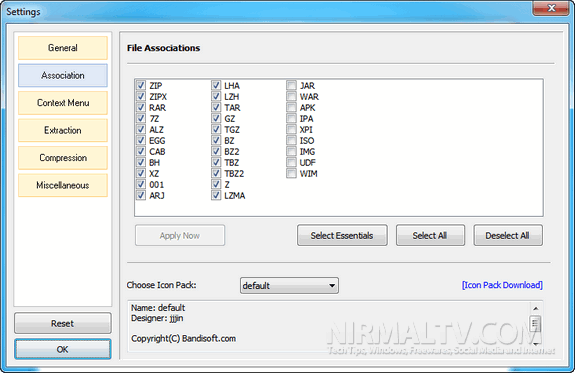Open the Choose Icon Pack dropdown
575x373 pixels.
click(x=289, y=285)
